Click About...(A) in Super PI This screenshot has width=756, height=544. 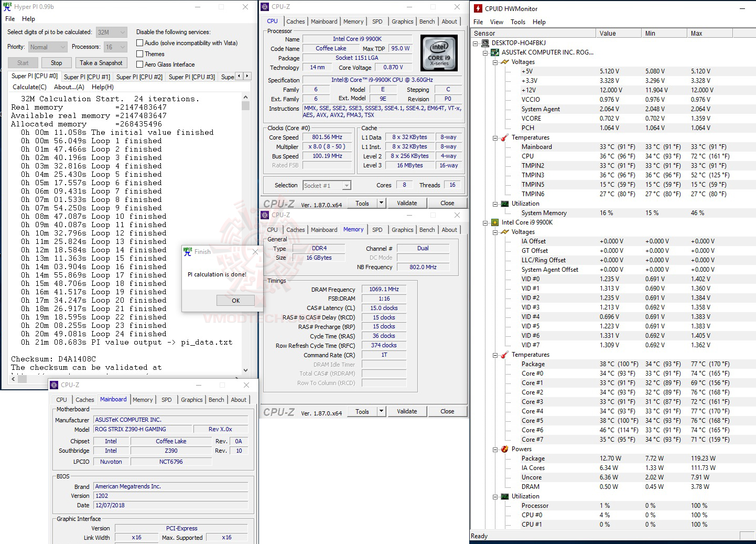pyautogui.click(x=69, y=87)
